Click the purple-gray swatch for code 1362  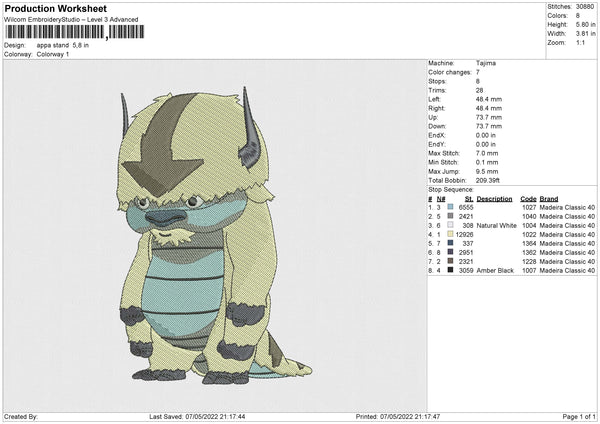pos(450,252)
